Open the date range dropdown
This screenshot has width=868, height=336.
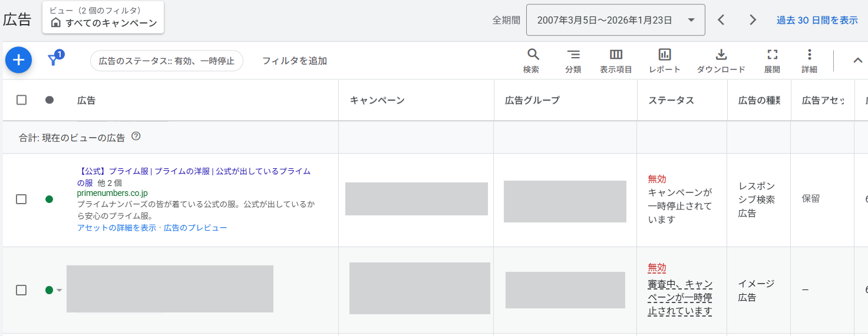coord(615,20)
